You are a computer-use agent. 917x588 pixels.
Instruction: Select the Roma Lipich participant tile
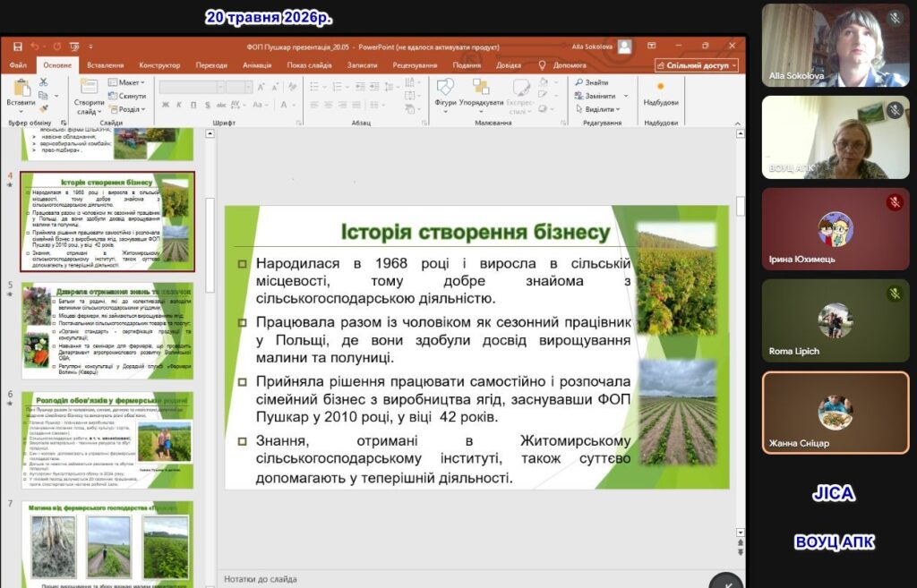click(x=836, y=320)
